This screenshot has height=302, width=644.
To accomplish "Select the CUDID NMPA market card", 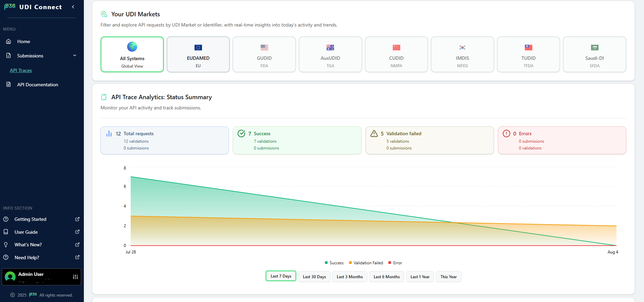I will [x=397, y=54].
